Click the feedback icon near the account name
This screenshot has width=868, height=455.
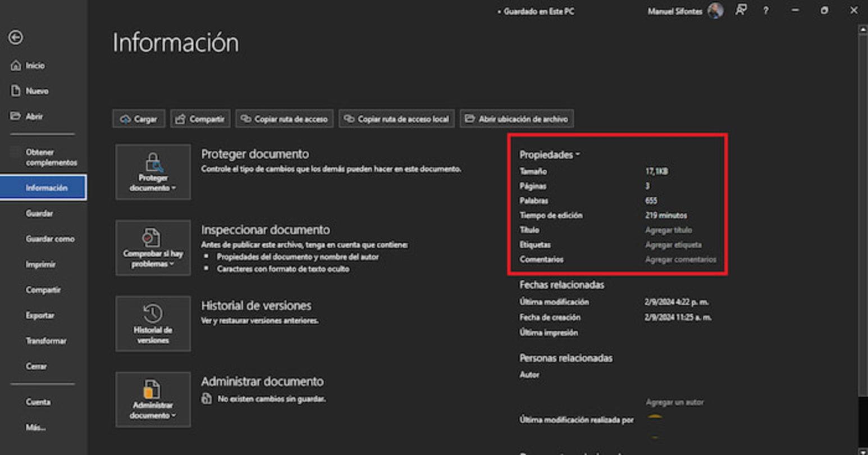741,10
